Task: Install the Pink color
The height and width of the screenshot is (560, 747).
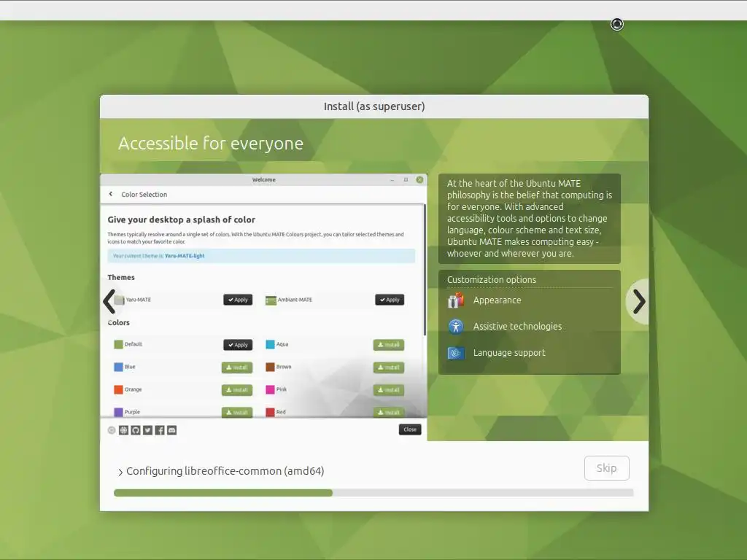Action: [x=389, y=390]
